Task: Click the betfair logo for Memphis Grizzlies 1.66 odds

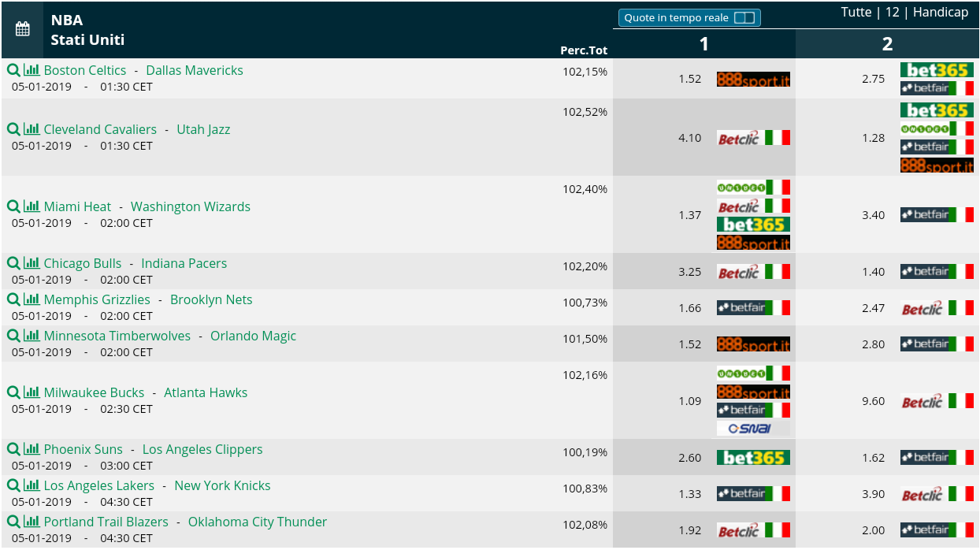Action: point(753,307)
